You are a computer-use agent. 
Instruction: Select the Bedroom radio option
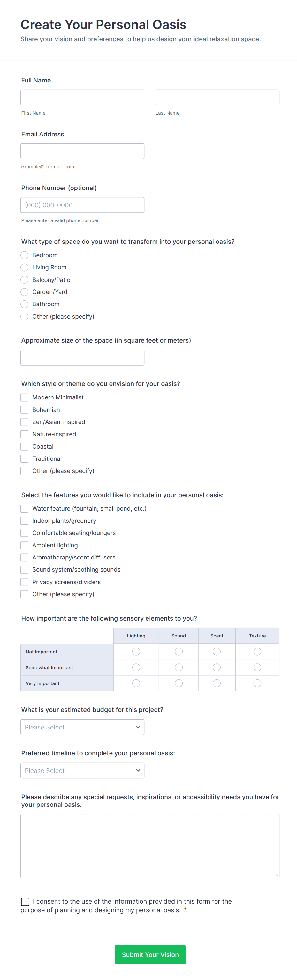click(x=24, y=255)
